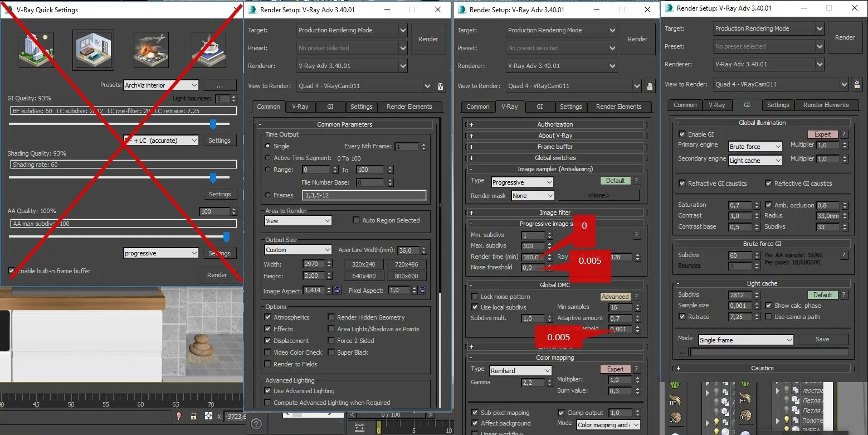Click view lock icon in Common-tab Render Setup window
The height and width of the screenshot is (435, 868).
440,86
